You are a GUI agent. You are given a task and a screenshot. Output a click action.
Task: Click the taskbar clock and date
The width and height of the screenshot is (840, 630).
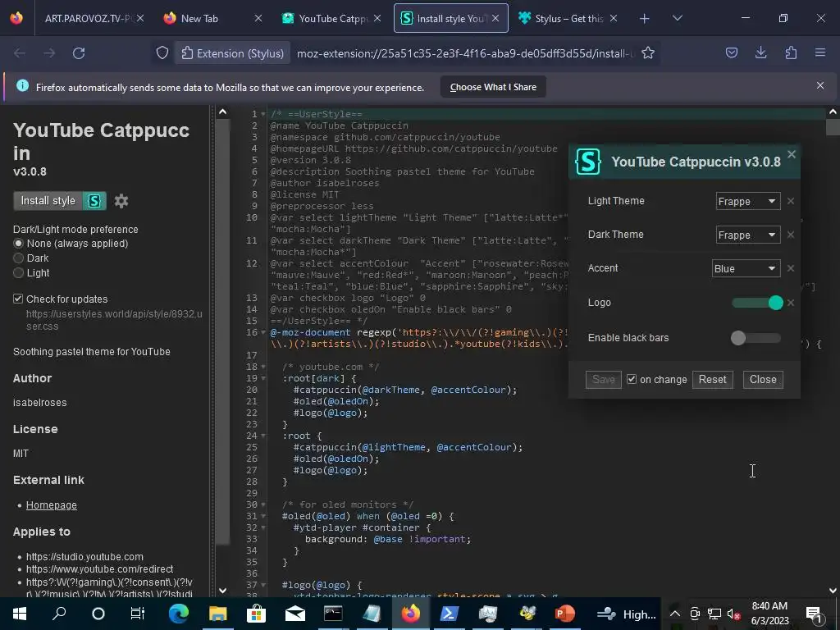pos(769,614)
